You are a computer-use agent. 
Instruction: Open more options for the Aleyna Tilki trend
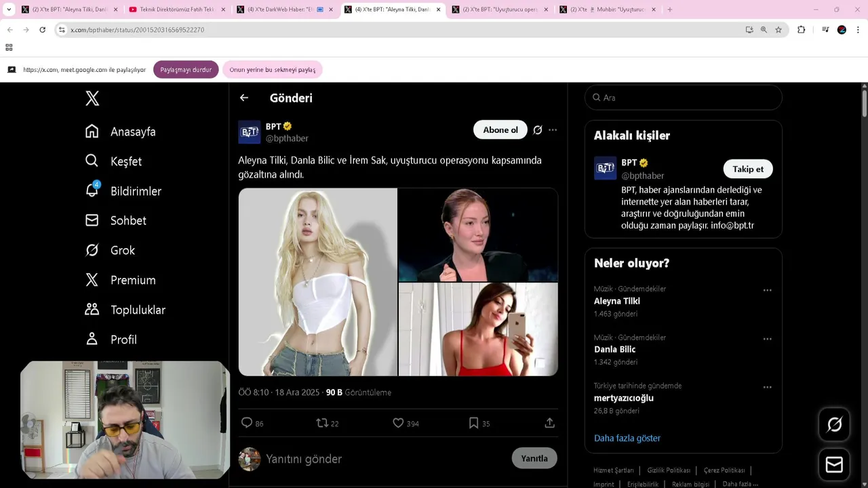coord(768,290)
